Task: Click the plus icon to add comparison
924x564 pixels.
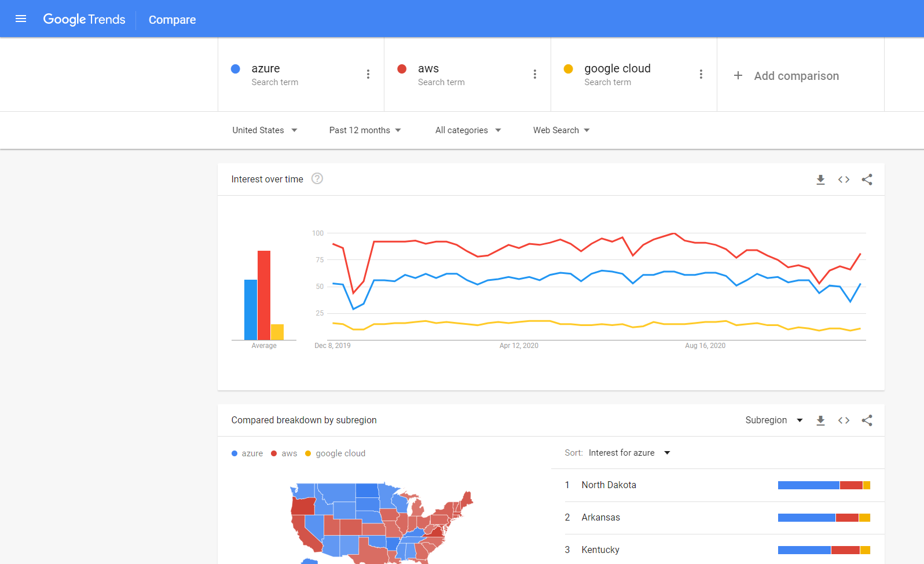Action: 738,75
